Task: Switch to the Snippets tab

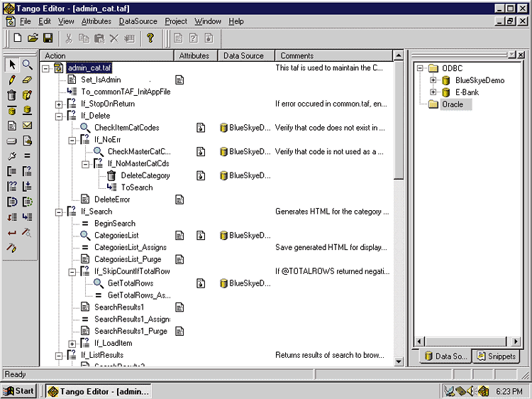Action: [x=496, y=356]
